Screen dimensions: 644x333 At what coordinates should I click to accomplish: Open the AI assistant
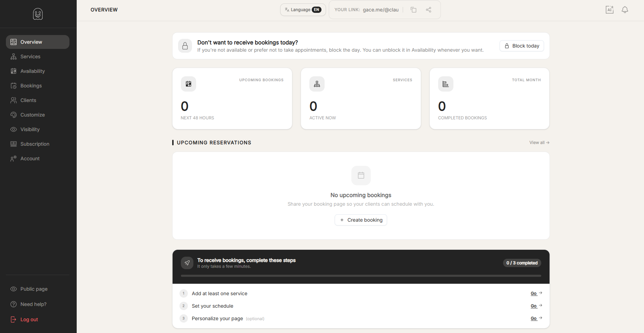click(x=610, y=9)
